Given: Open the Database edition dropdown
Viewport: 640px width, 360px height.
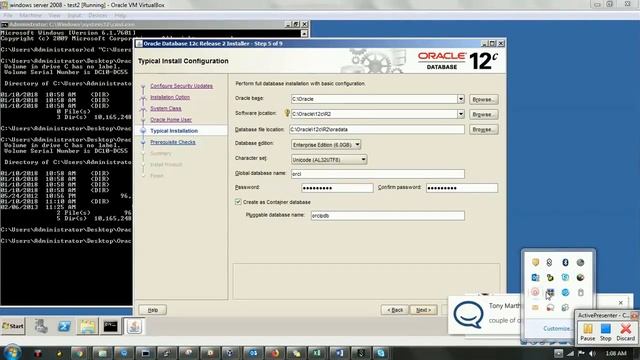Looking at the screenshot, I should [326, 144].
